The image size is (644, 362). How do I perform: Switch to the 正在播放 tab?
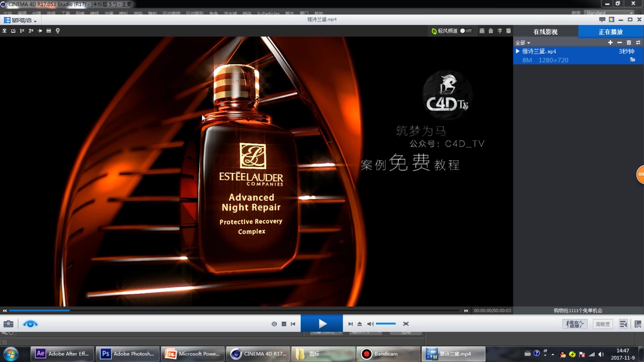[611, 32]
